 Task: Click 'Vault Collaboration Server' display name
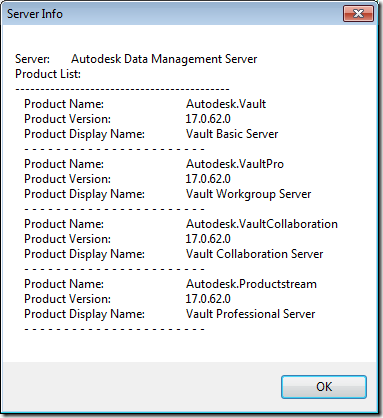[255, 254]
